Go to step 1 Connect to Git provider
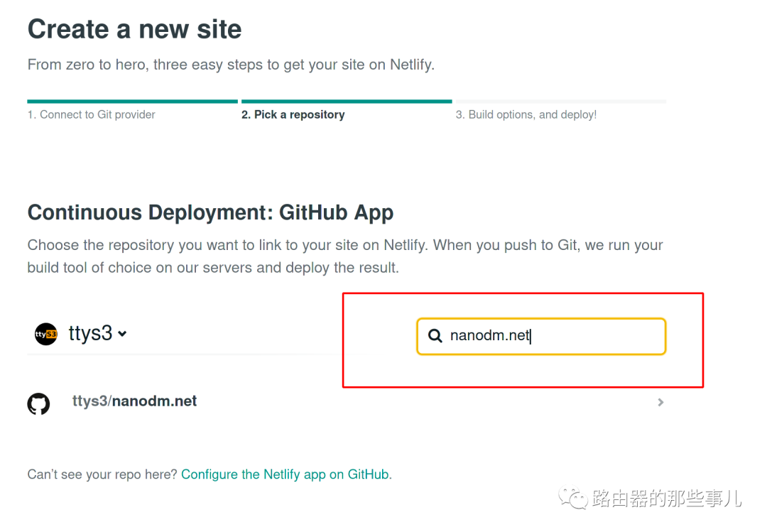 (92, 114)
